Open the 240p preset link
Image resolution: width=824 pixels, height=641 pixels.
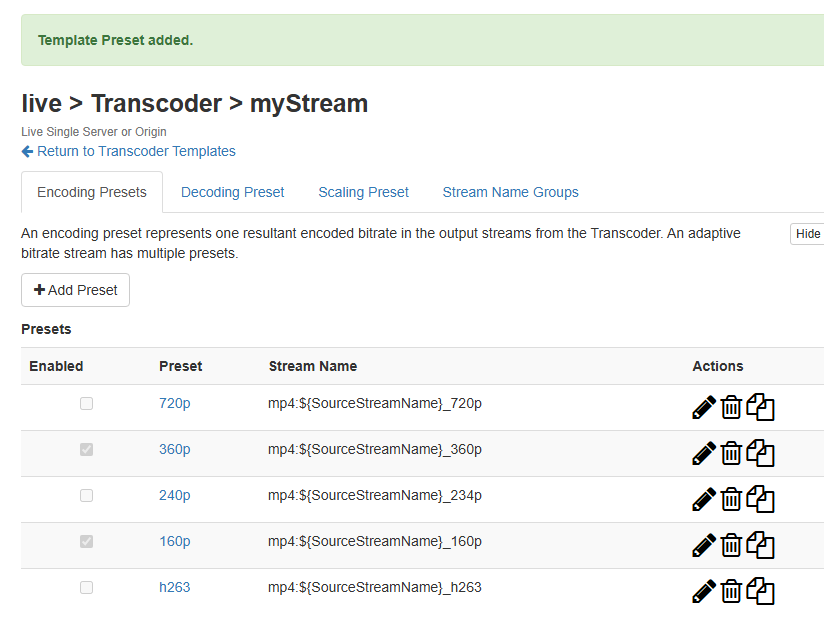[x=174, y=495]
